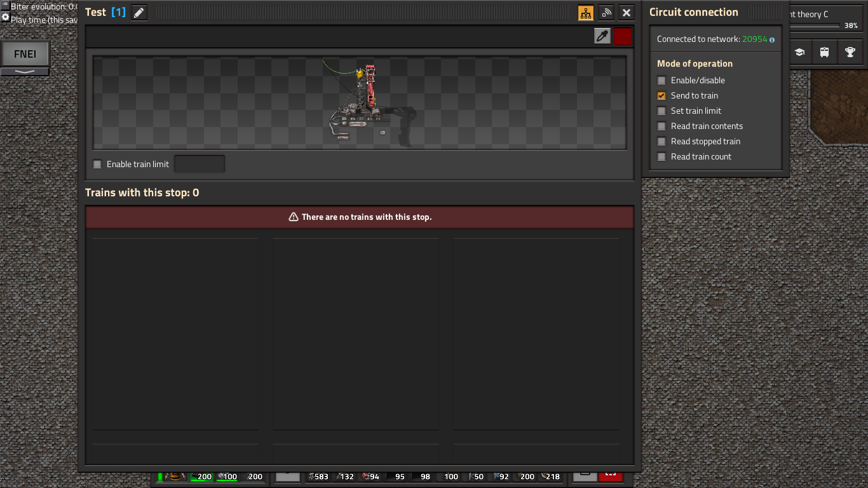Toggle the circuit connection panel button
The width and height of the screenshot is (868, 488).
click(x=586, y=13)
